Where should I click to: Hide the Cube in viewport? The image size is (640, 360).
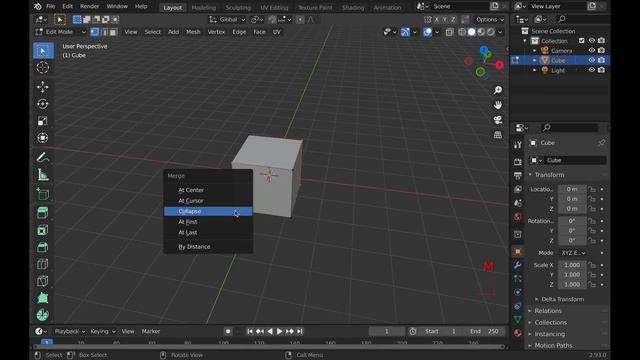click(591, 60)
